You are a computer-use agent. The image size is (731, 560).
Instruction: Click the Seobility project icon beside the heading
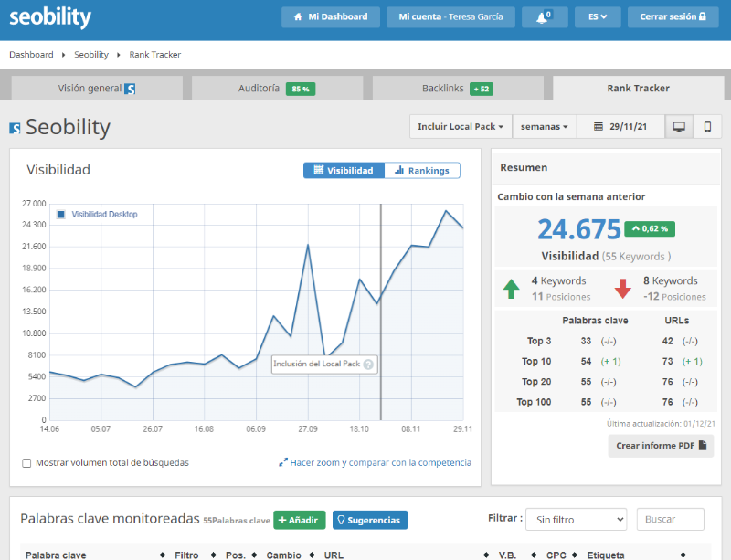pos(15,128)
